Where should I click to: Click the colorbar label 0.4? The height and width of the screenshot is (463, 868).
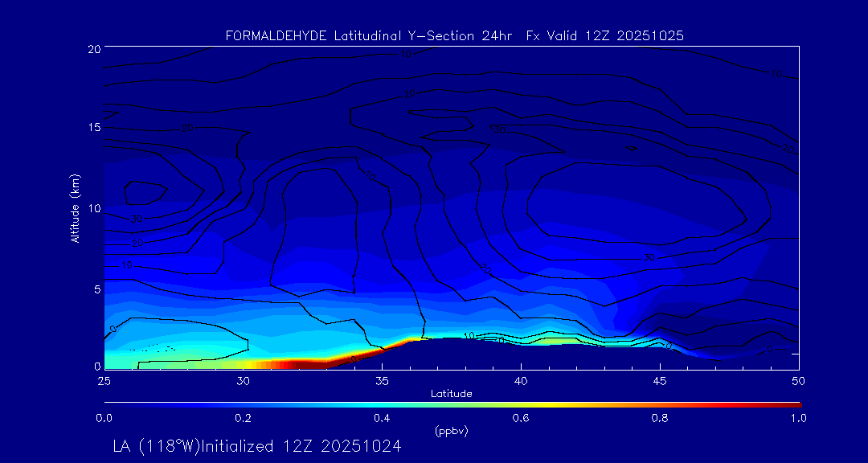click(x=382, y=418)
